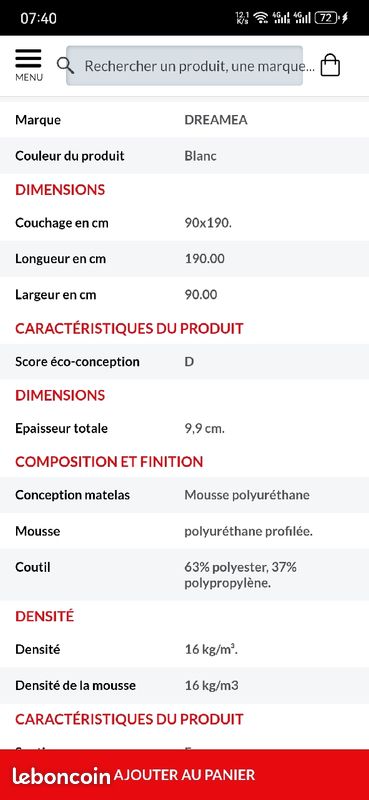Image resolution: width=369 pixels, height=800 pixels.
Task: Open the shopping bag cart icon
Action: tap(330, 65)
